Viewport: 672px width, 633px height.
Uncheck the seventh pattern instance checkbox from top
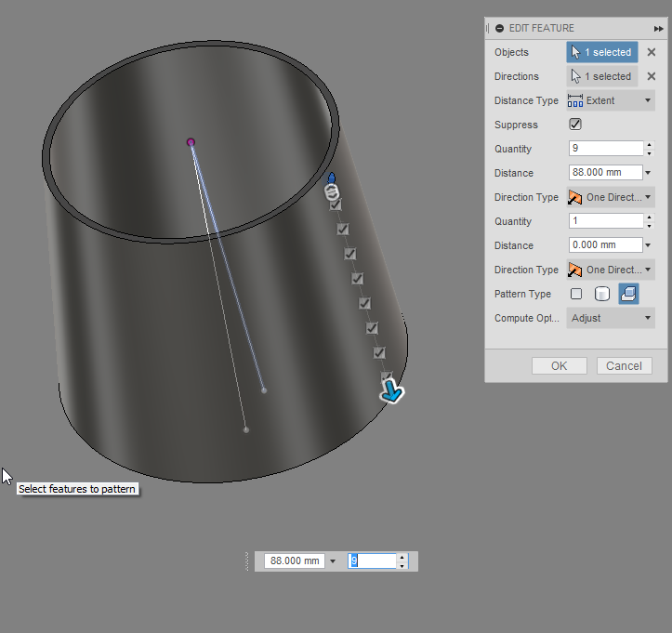coord(379,352)
